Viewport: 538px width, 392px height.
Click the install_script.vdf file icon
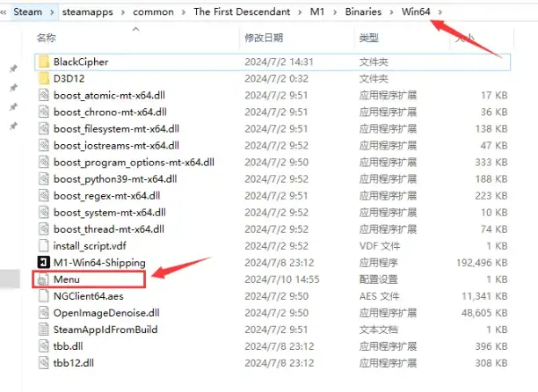(x=44, y=246)
